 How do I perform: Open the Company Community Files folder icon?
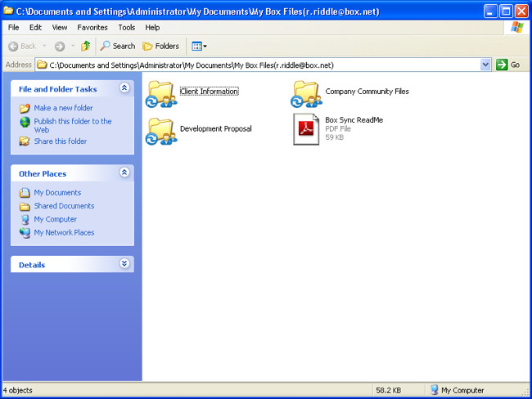pos(306,94)
